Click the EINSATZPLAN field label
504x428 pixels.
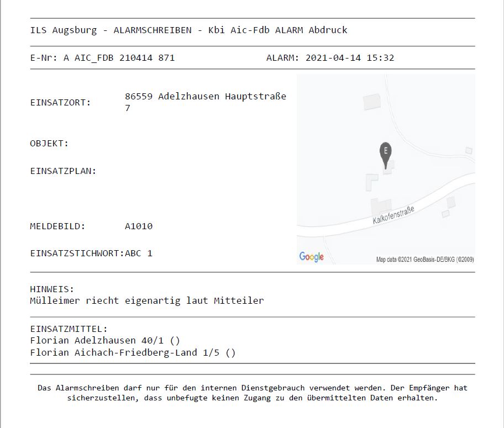(x=63, y=171)
